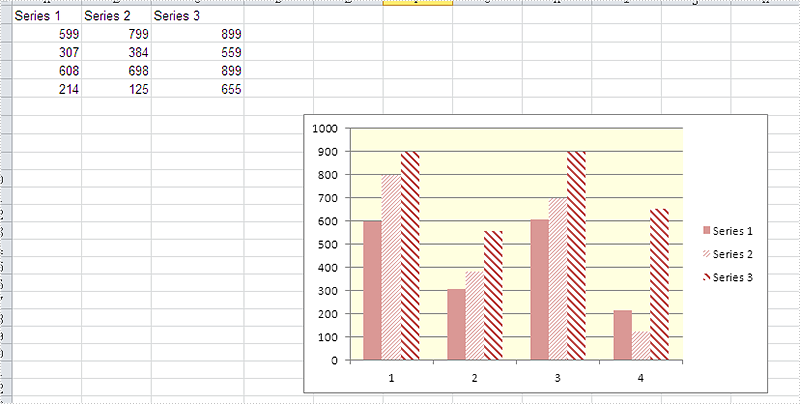
Task: Select the Series 2 header cell
Action: (116, 16)
